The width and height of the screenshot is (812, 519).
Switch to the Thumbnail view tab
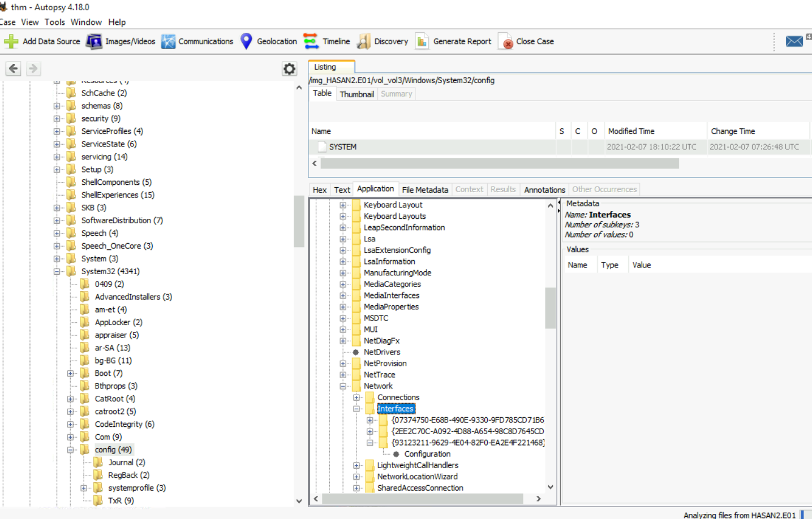click(356, 94)
